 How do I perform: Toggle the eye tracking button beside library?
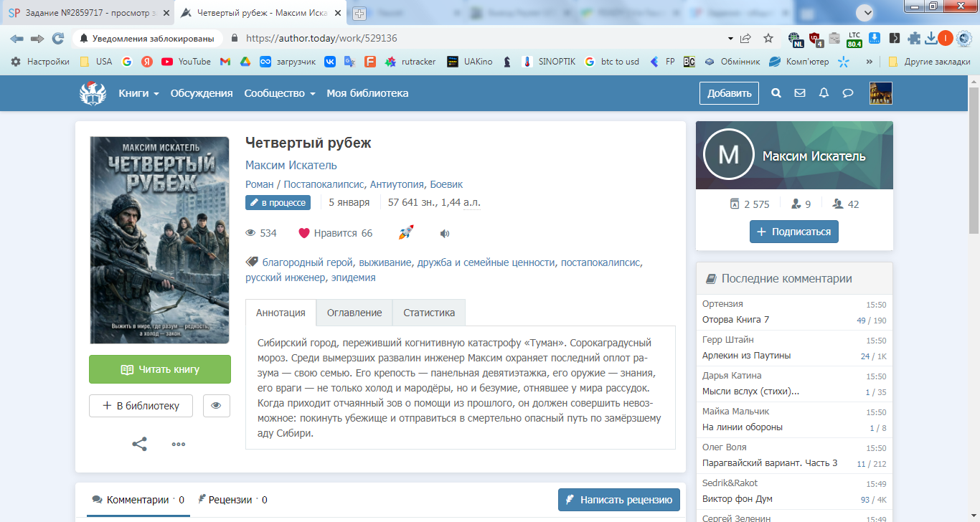point(216,406)
